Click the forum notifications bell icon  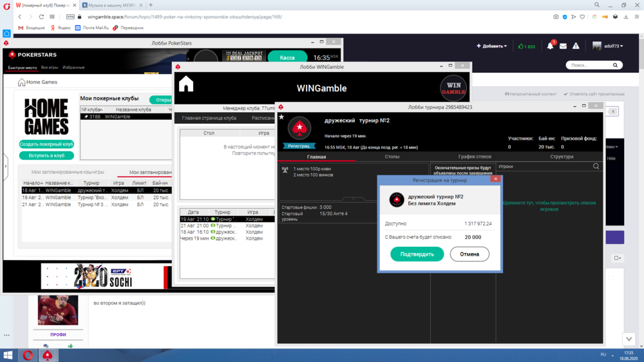550,46
